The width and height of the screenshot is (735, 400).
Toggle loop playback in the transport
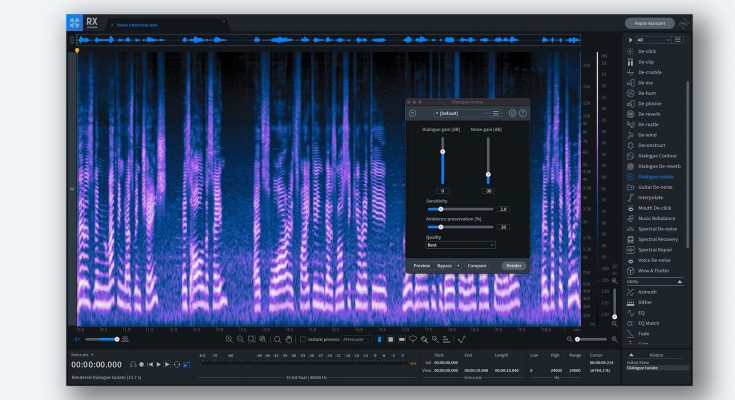(x=176, y=364)
